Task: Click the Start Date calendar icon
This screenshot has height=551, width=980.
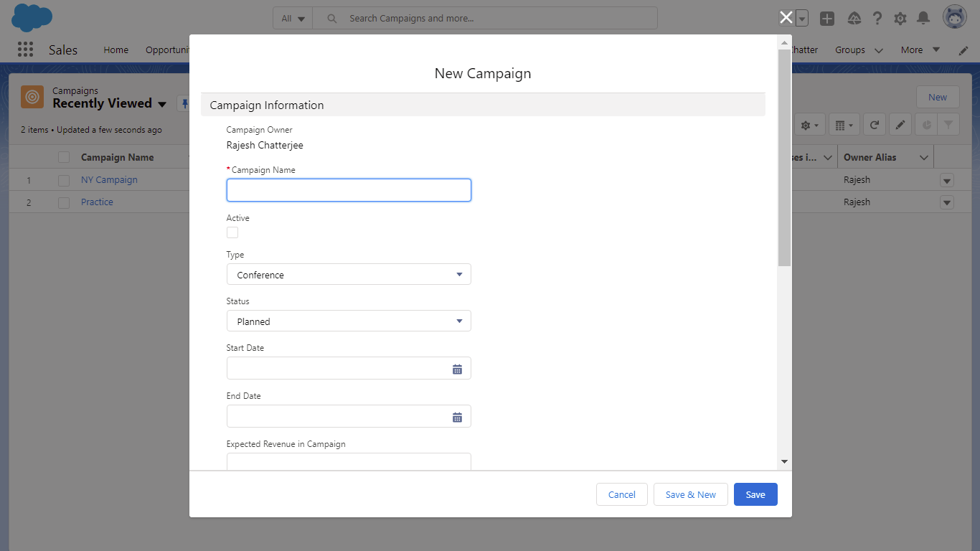Action: [x=457, y=369]
